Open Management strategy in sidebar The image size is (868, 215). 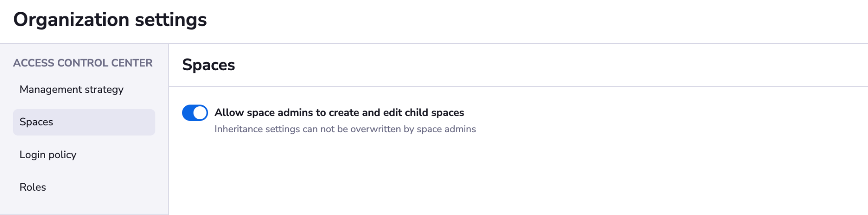click(72, 90)
